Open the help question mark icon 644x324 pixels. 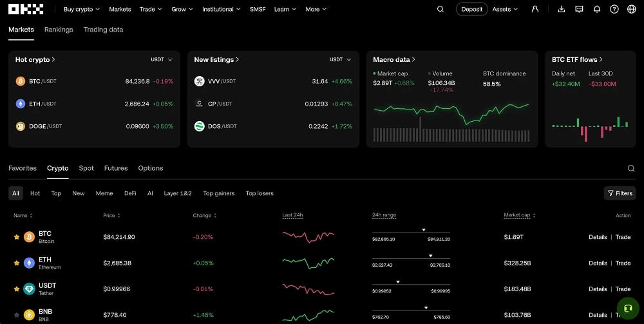click(614, 9)
